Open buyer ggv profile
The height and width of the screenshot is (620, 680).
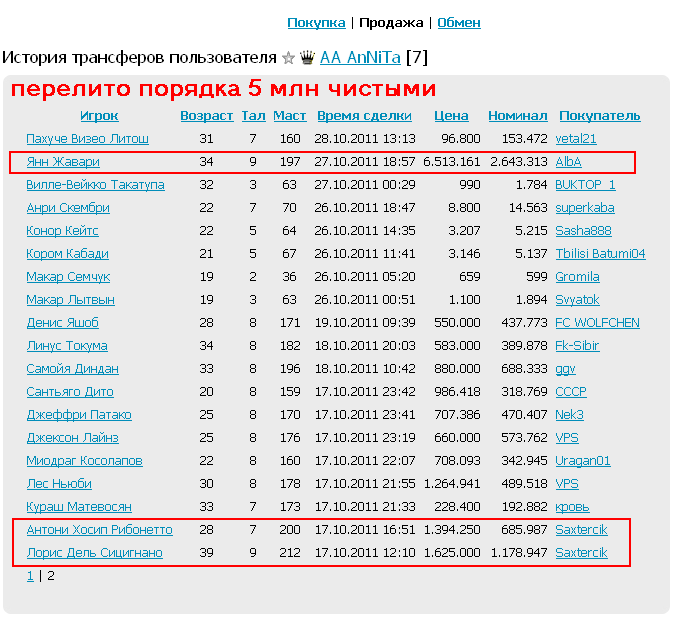tap(566, 369)
